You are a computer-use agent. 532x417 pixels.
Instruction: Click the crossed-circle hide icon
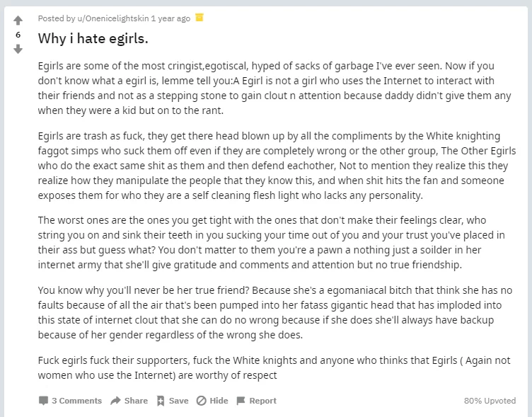tap(201, 401)
